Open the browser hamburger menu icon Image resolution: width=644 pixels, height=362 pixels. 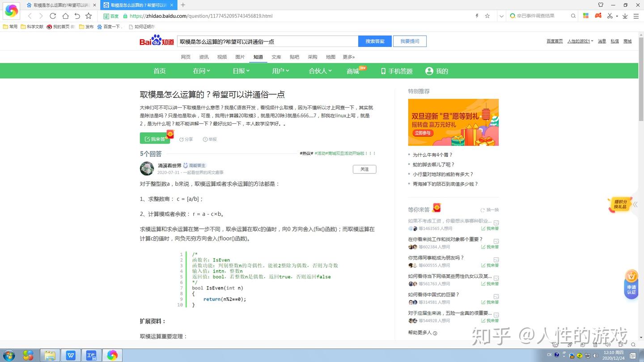click(x=636, y=16)
